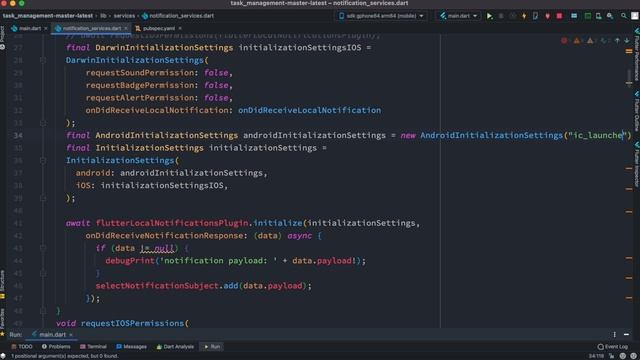The image size is (640, 360).
Task: Open Flutter Performance side panel
Action: tap(636, 54)
